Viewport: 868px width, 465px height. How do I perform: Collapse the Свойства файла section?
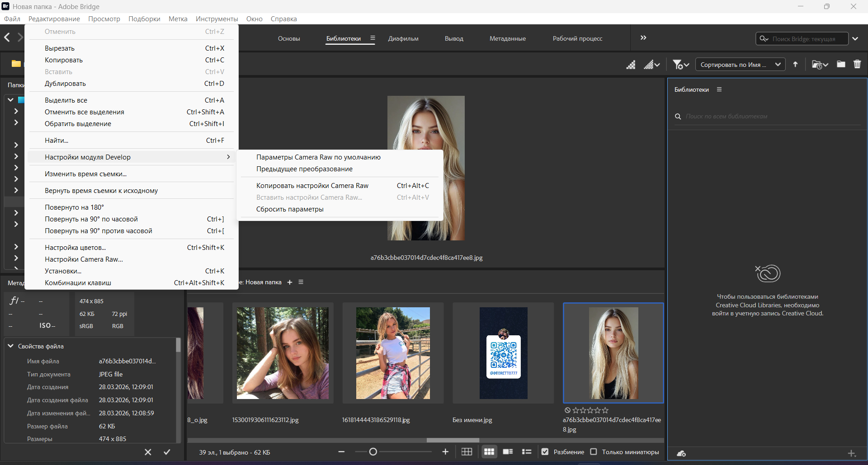click(x=10, y=346)
